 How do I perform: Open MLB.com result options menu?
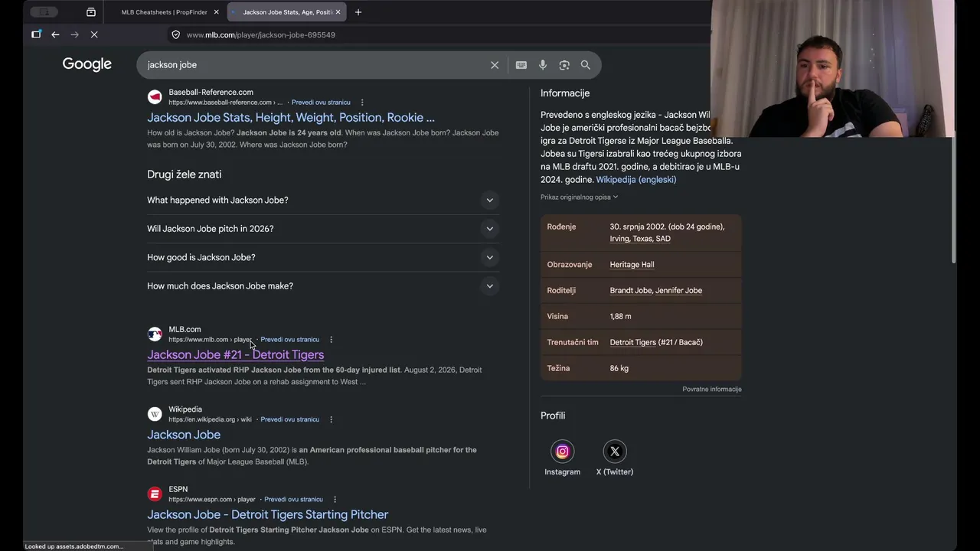pos(331,340)
